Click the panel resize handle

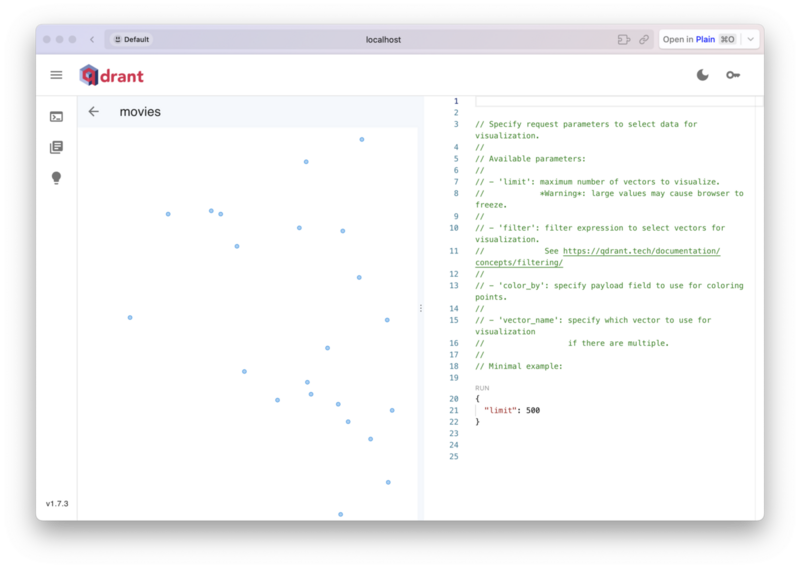pyautogui.click(x=420, y=308)
